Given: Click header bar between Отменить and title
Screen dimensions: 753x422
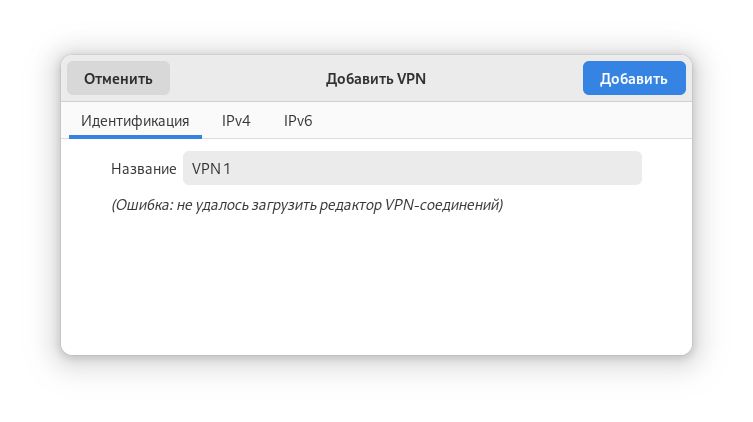Looking at the screenshot, I should pos(245,79).
